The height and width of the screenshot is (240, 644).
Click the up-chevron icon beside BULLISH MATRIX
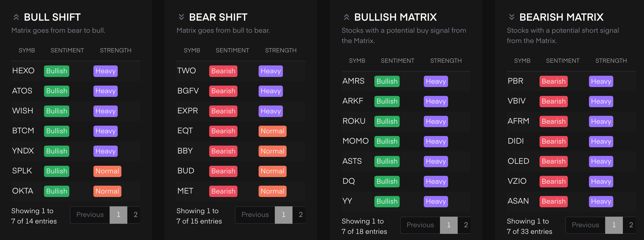[346, 17]
